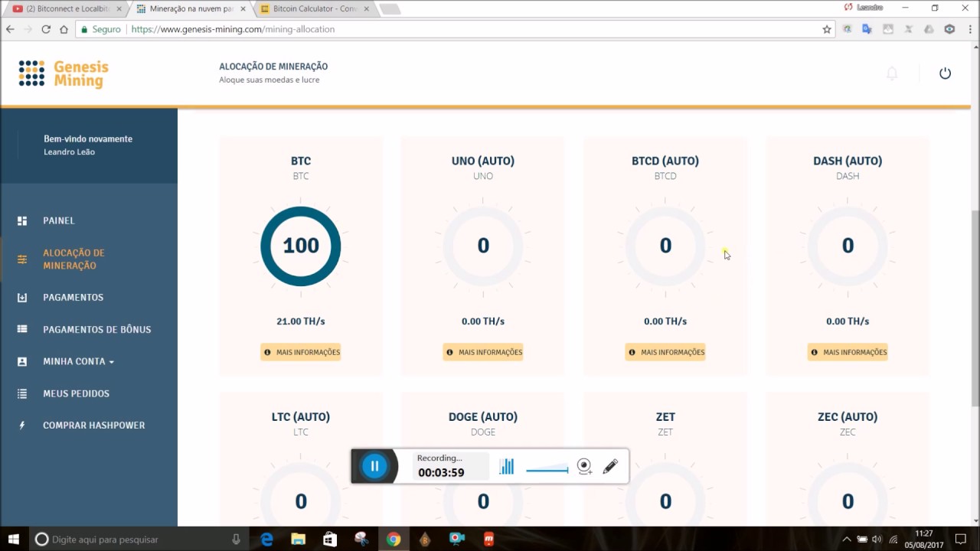Click Mais Informações under DASH (AUTO)
The height and width of the screenshot is (551, 980).
[848, 352]
